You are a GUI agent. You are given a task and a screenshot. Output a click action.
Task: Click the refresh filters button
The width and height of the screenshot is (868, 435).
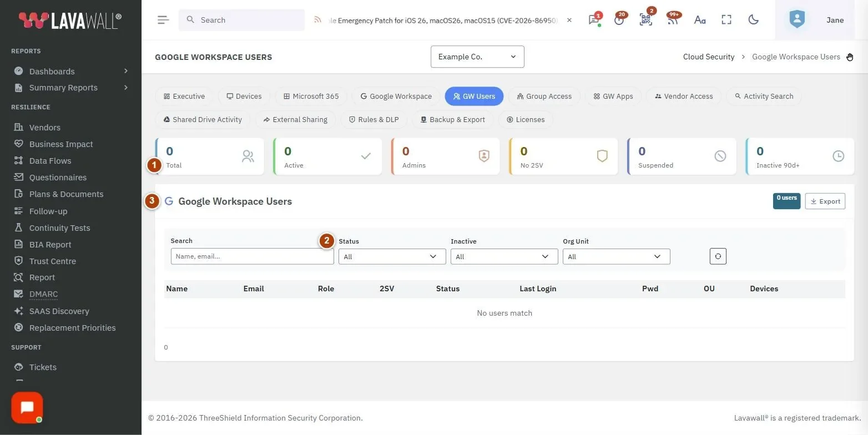pos(718,256)
